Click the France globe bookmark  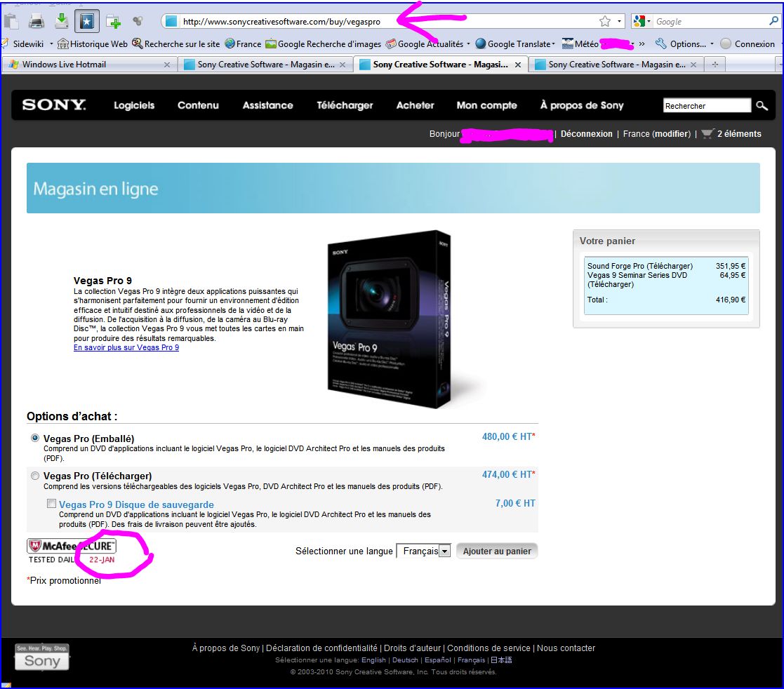click(x=243, y=44)
